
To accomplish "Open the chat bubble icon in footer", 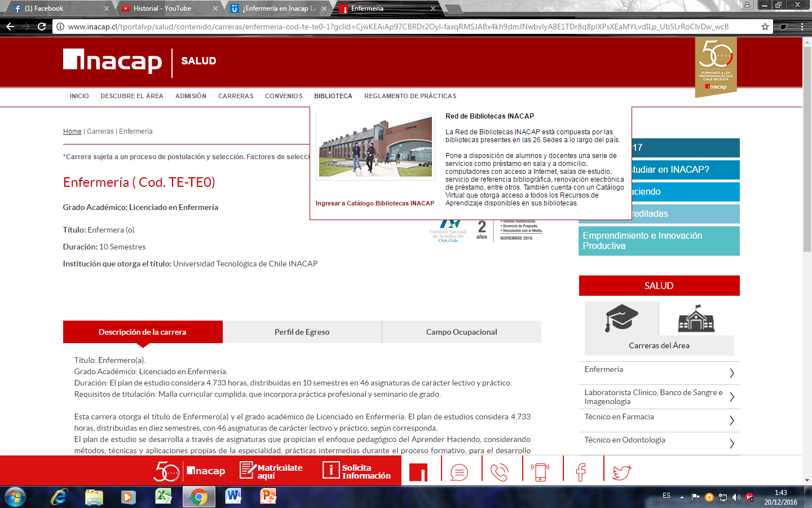I will pos(459,472).
